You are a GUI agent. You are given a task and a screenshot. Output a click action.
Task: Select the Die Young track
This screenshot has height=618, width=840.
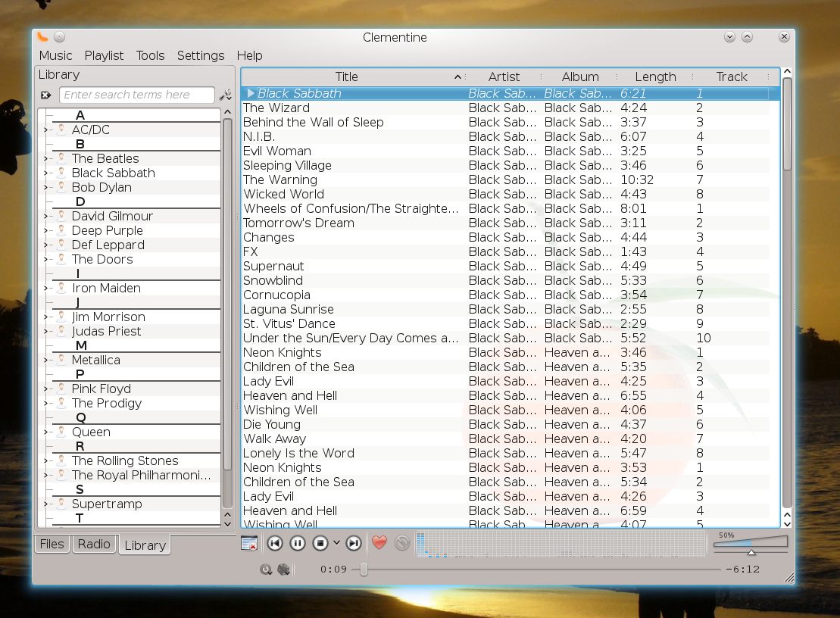click(x=506, y=425)
